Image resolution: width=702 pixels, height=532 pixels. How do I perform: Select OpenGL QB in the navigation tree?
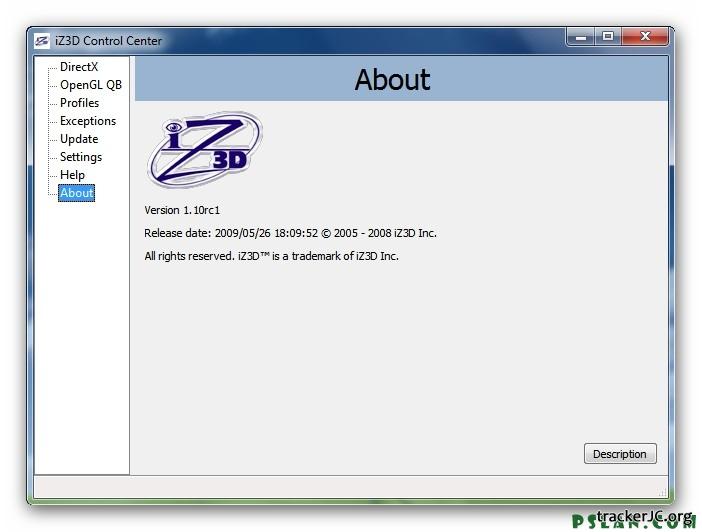(90, 85)
